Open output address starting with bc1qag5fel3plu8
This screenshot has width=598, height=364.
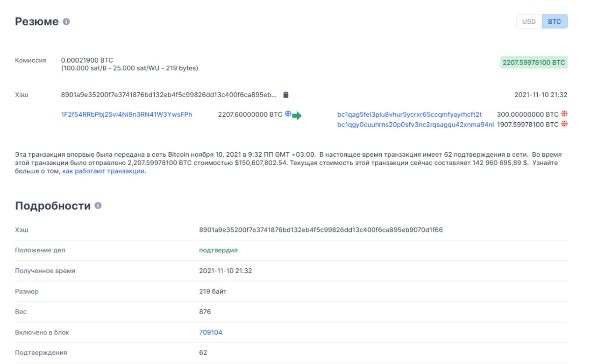pos(409,114)
